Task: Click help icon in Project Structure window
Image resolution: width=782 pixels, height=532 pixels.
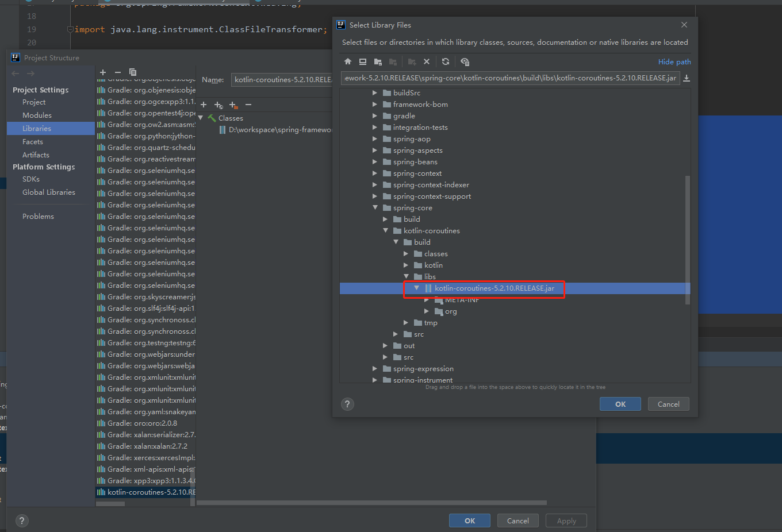Action: click(x=22, y=521)
